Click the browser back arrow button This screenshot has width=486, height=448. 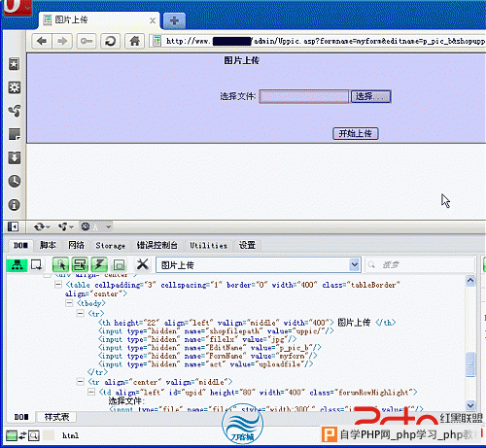click(42, 41)
